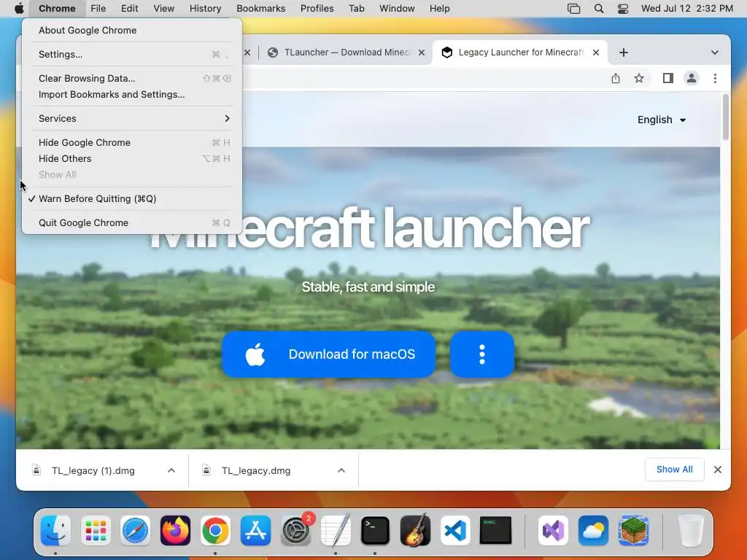747x560 pixels.
Task: Select About Google Chrome
Action: [x=131, y=30]
